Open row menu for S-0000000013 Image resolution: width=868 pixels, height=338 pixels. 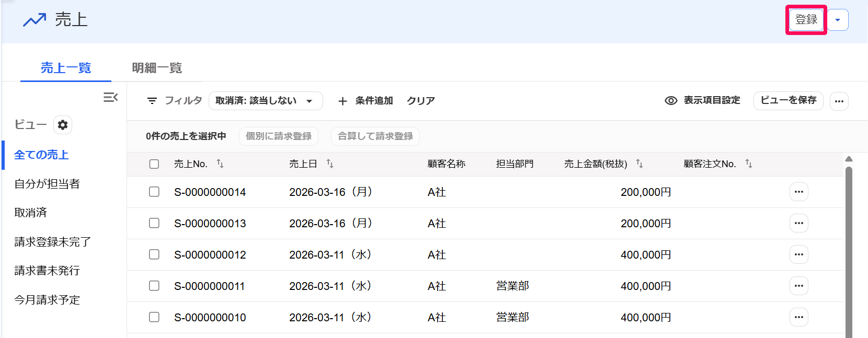tap(798, 223)
